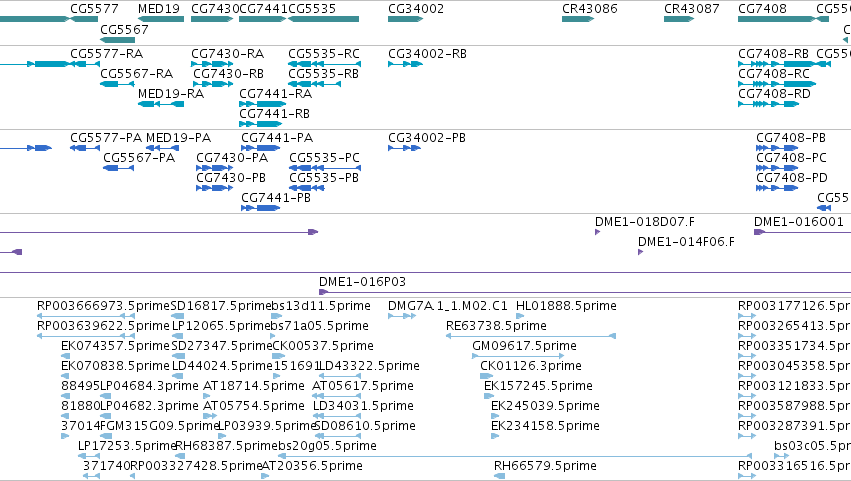Select the CG5535-PB protein label
Screen dimensions: 851x481
[x=324, y=178]
